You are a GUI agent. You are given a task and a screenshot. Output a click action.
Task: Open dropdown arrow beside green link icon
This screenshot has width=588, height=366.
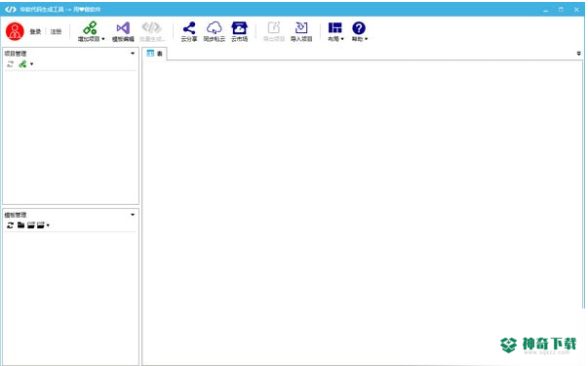(x=32, y=64)
